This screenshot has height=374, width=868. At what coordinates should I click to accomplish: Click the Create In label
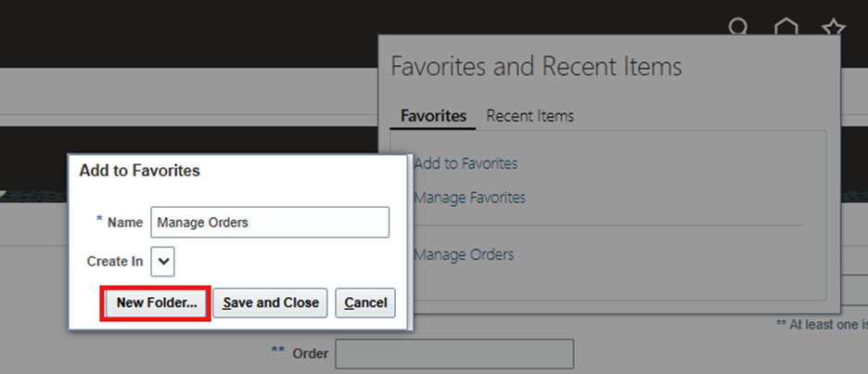coord(115,262)
